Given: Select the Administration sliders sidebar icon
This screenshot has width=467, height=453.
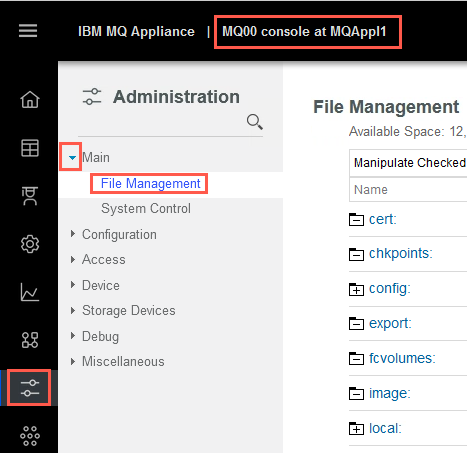Looking at the screenshot, I should [x=30, y=388].
